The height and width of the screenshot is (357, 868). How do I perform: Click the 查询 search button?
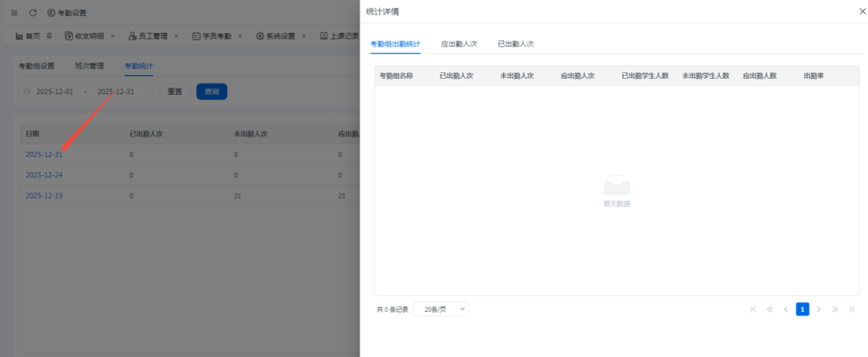coord(211,92)
